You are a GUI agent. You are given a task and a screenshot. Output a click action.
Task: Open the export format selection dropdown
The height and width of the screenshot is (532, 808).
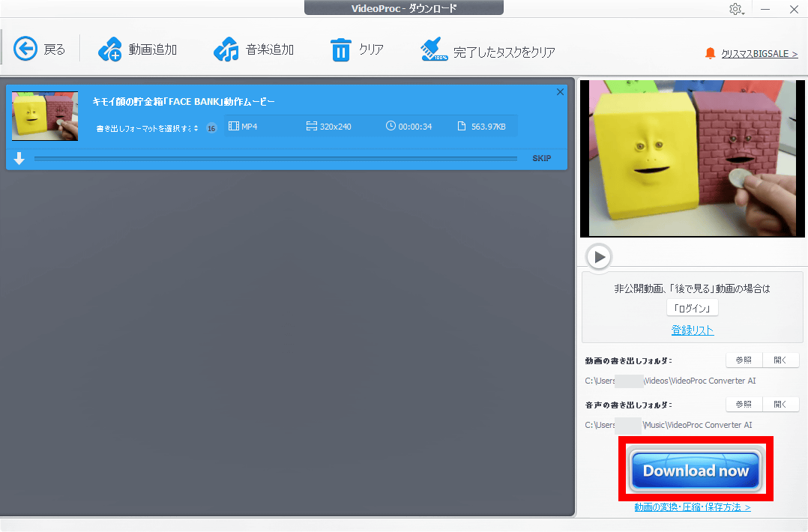point(148,127)
